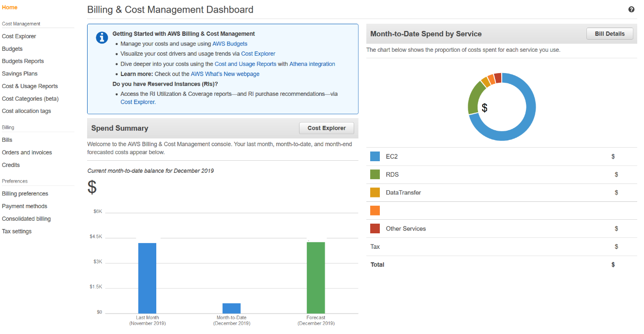Open Budgets Reports in sidebar
The width and height of the screenshot is (644, 334).
23,61
